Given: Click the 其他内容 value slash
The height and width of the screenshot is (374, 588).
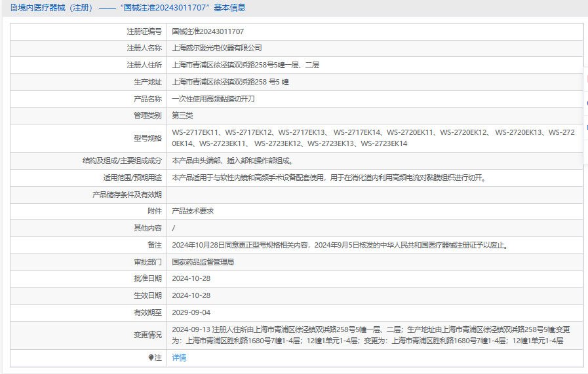Looking at the screenshot, I should click(173, 228).
